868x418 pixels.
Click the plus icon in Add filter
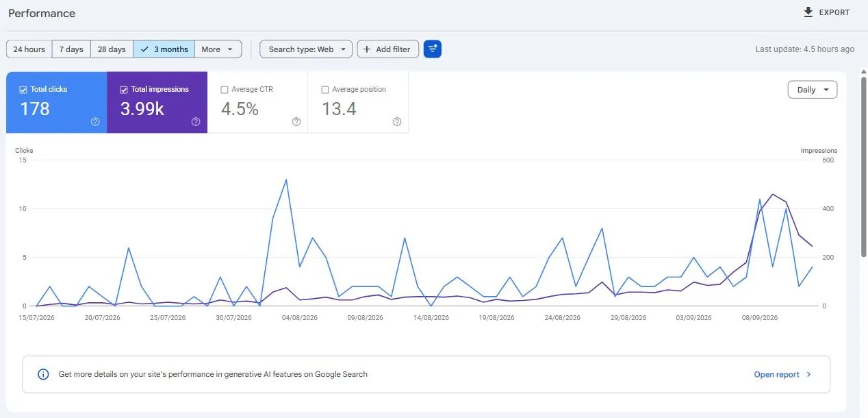(367, 49)
